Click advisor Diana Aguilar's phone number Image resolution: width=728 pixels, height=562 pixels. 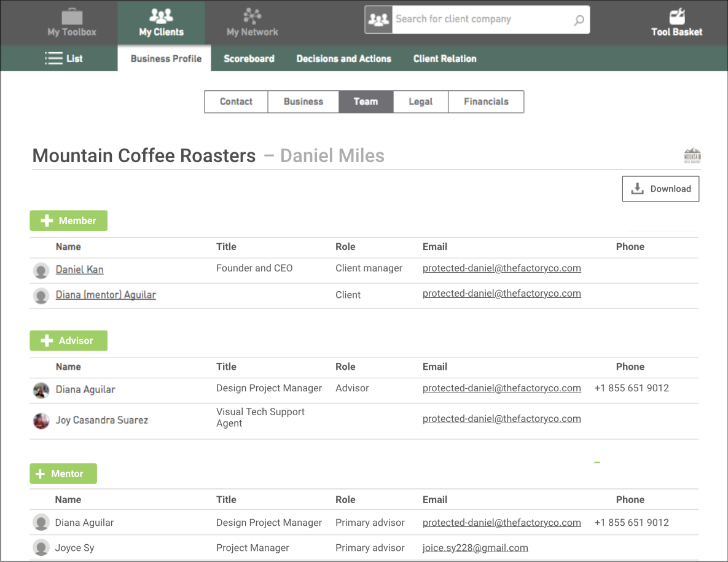pyautogui.click(x=632, y=388)
